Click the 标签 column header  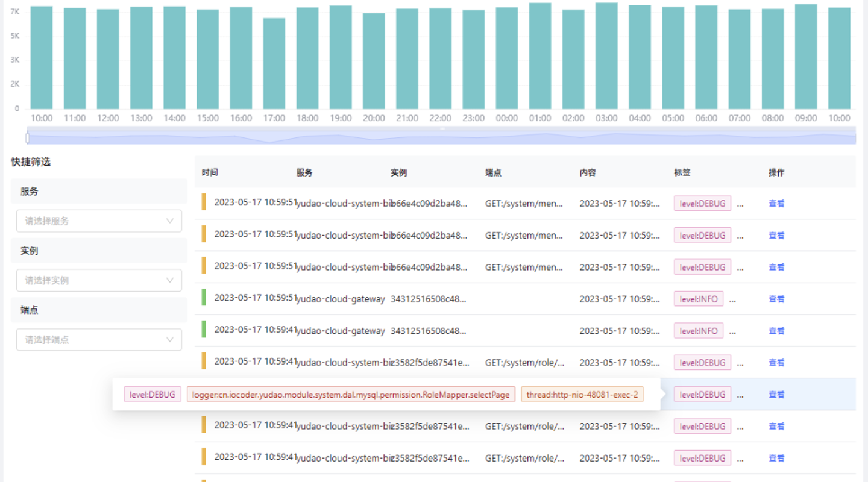pos(682,172)
